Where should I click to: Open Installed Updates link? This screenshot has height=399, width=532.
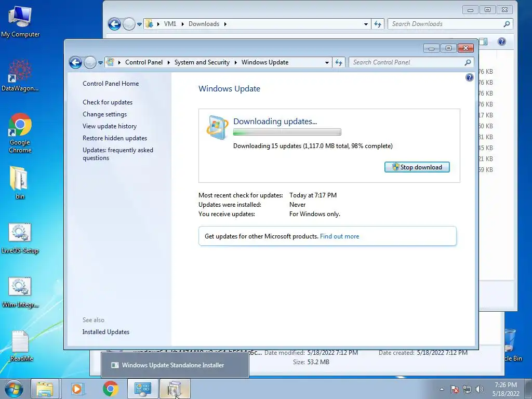(106, 332)
